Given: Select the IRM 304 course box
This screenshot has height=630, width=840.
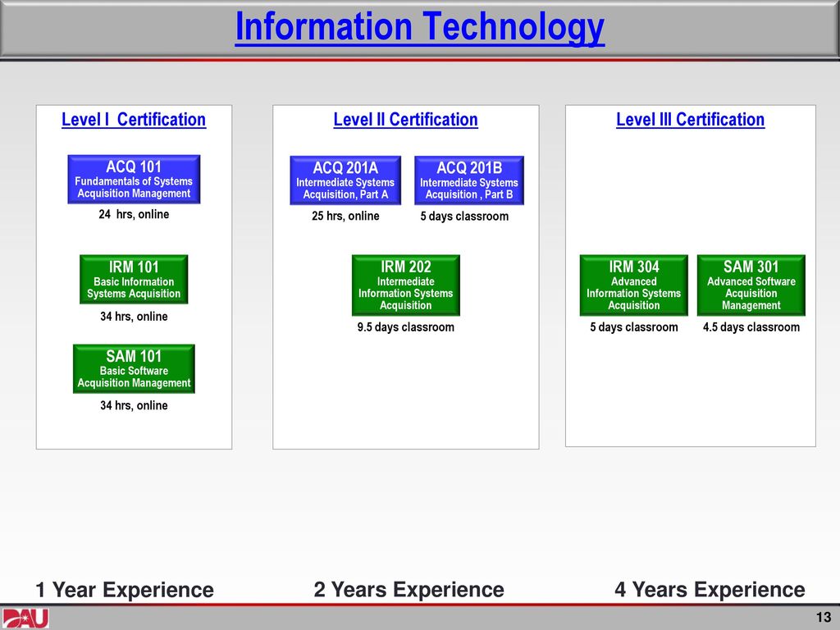Looking at the screenshot, I should 634,285.
